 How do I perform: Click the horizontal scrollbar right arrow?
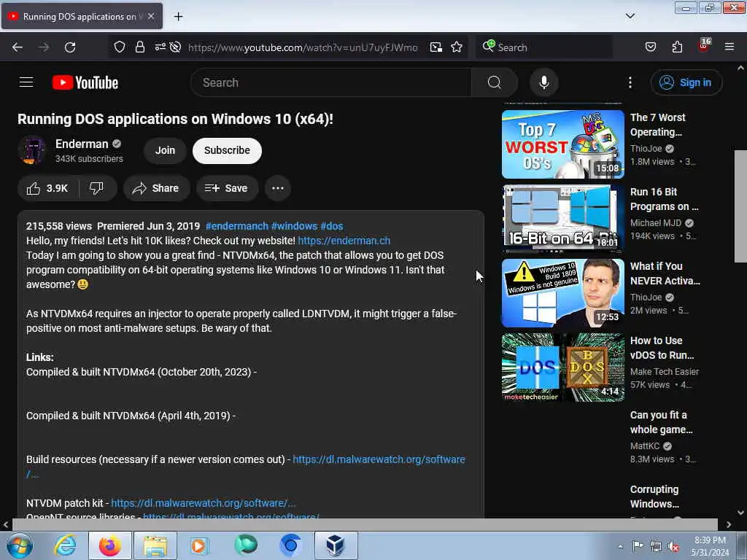tap(729, 525)
